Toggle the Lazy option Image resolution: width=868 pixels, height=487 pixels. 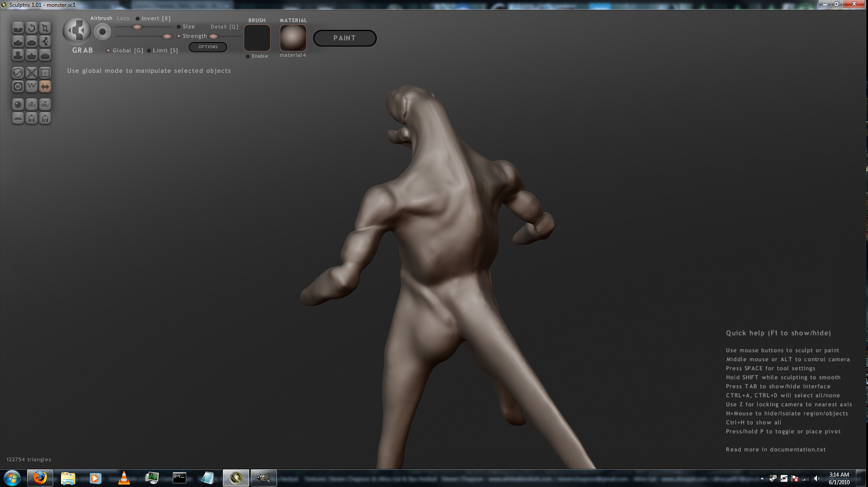click(x=123, y=18)
